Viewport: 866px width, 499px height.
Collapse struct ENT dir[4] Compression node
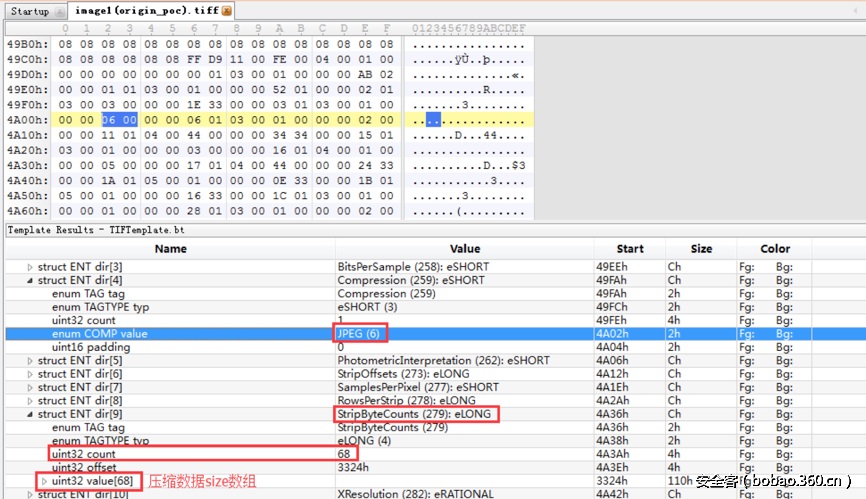[x=30, y=281]
